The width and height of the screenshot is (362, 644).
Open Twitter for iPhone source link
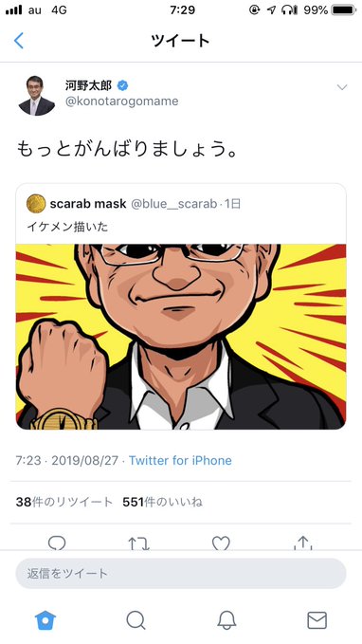pos(180,460)
